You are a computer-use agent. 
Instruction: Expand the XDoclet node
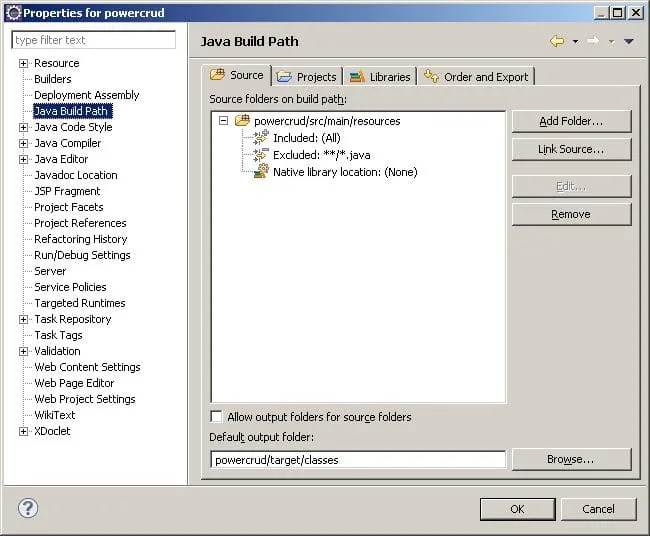click(x=24, y=431)
